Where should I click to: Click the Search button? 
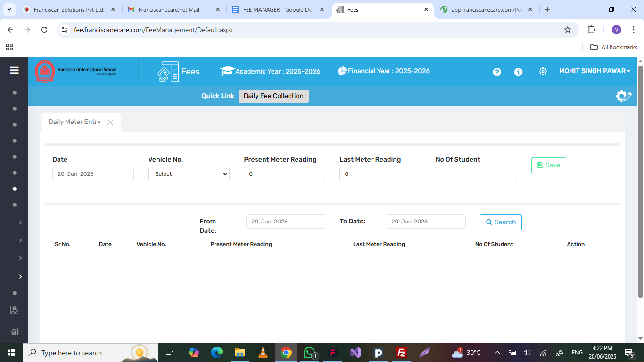point(501,222)
